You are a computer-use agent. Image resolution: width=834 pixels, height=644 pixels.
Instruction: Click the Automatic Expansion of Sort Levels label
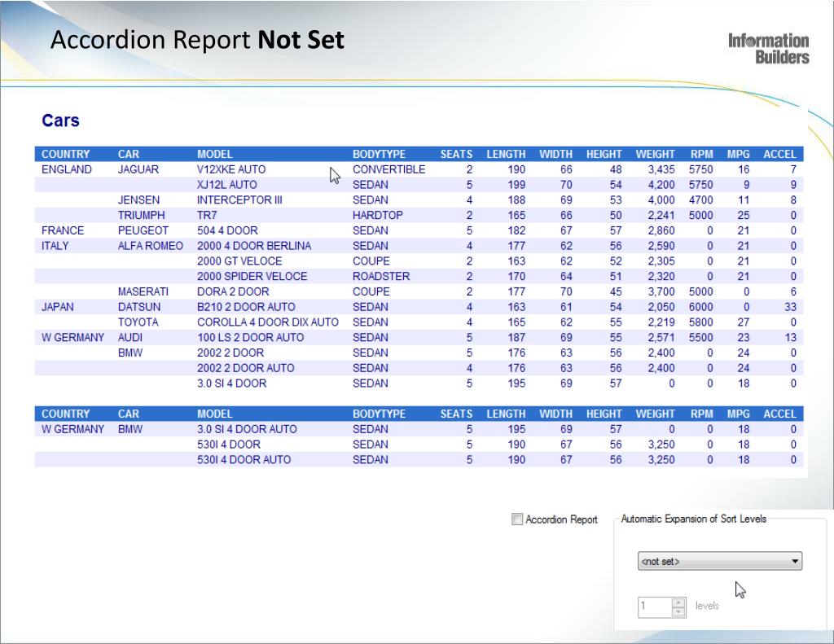click(694, 519)
